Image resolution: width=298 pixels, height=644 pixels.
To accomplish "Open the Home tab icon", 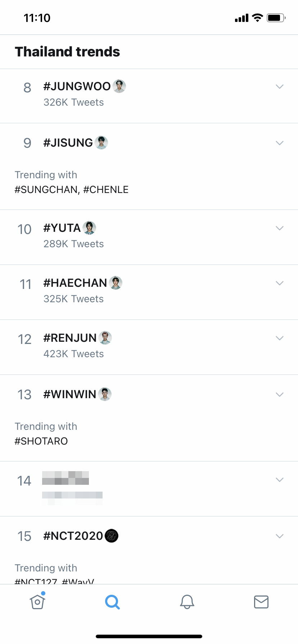I will coord(37,602).
